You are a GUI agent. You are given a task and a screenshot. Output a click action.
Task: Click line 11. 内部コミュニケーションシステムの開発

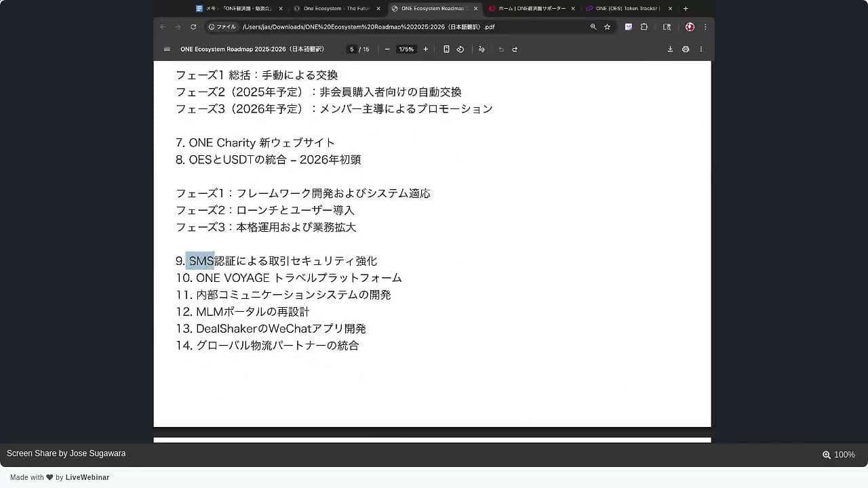(x=283, y=295)
